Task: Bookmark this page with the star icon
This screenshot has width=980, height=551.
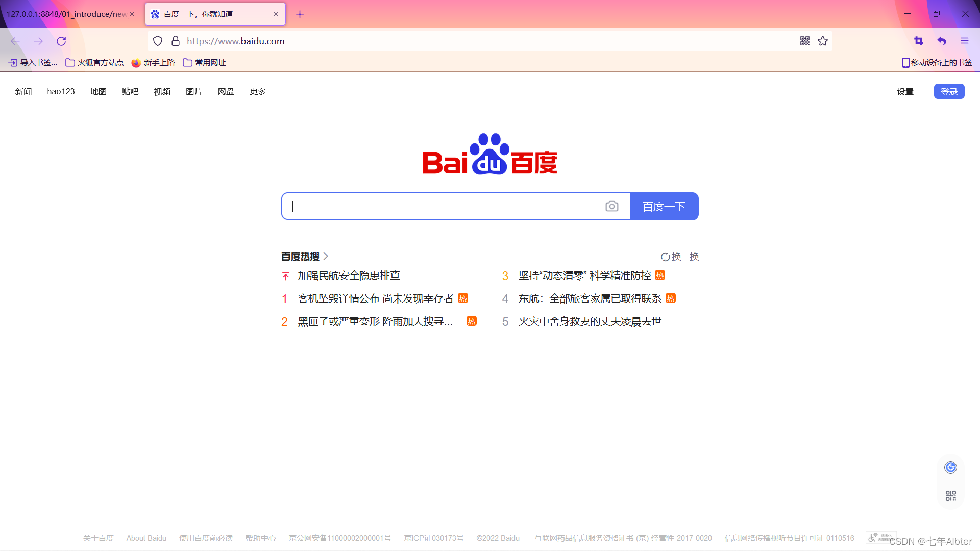Action: coord(822,41)
